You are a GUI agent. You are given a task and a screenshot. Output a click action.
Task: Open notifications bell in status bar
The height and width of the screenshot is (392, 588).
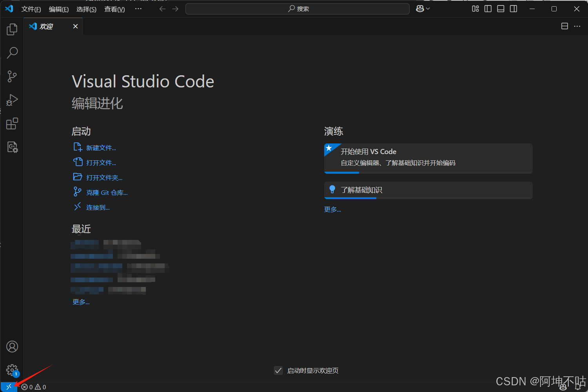click(577, 387)
